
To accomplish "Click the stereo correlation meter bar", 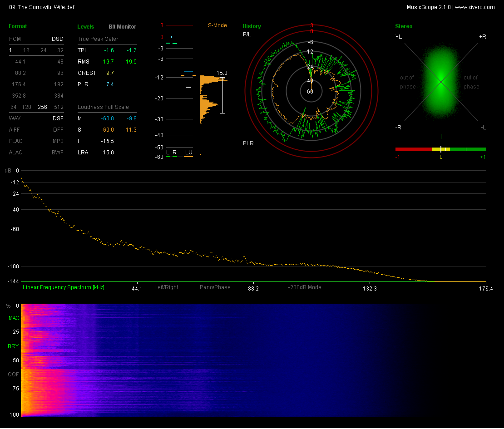I will tap(440, 149).
